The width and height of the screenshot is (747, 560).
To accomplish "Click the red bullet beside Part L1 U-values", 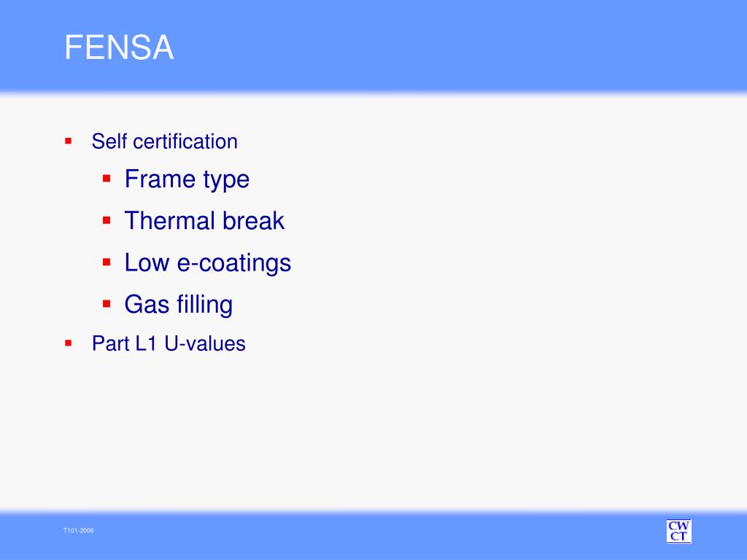I will [x=68, y=343].
